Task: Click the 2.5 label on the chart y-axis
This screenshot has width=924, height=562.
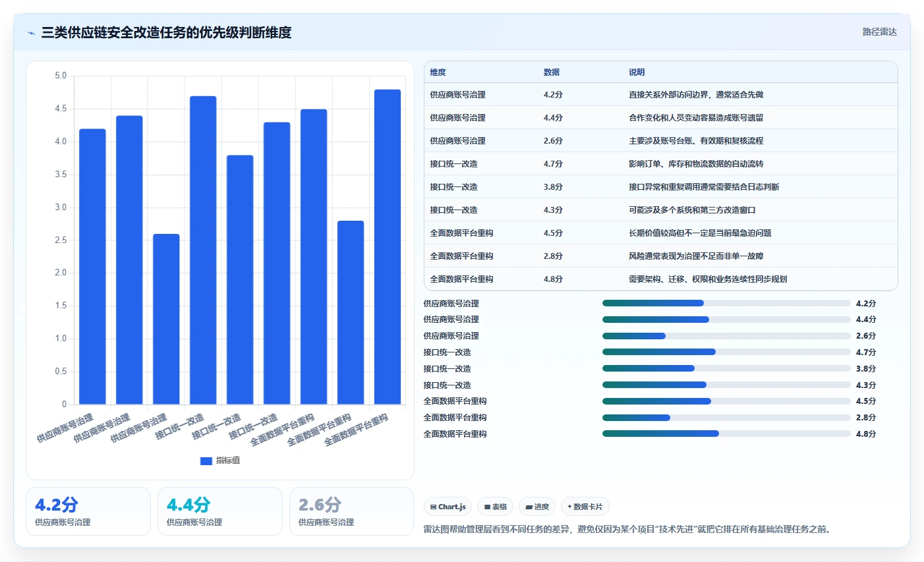Action: pos(61,240)
